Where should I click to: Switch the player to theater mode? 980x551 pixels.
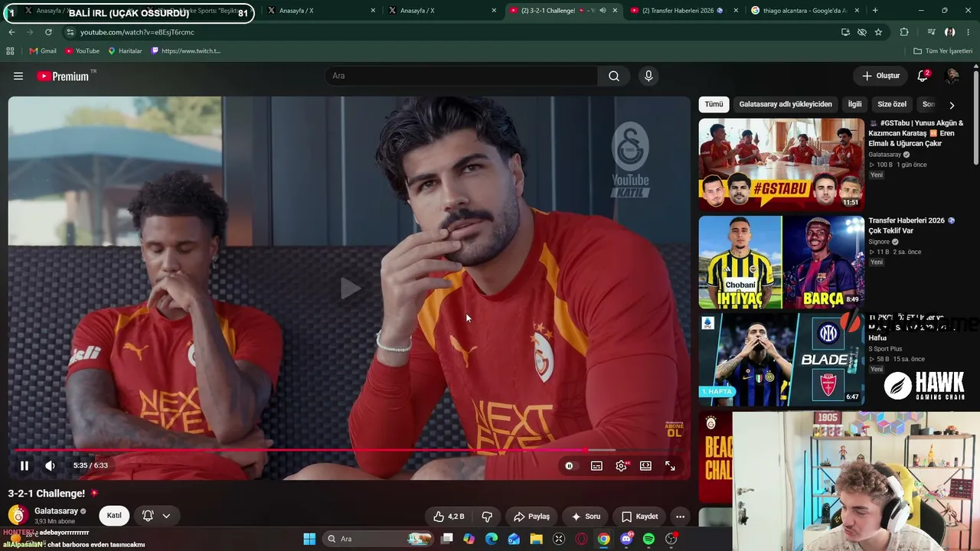coord(645,465)
